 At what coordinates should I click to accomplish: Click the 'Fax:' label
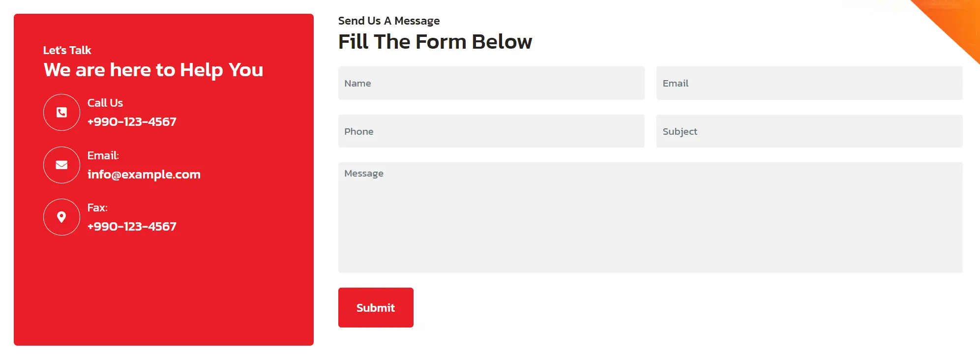pos(97,208)
